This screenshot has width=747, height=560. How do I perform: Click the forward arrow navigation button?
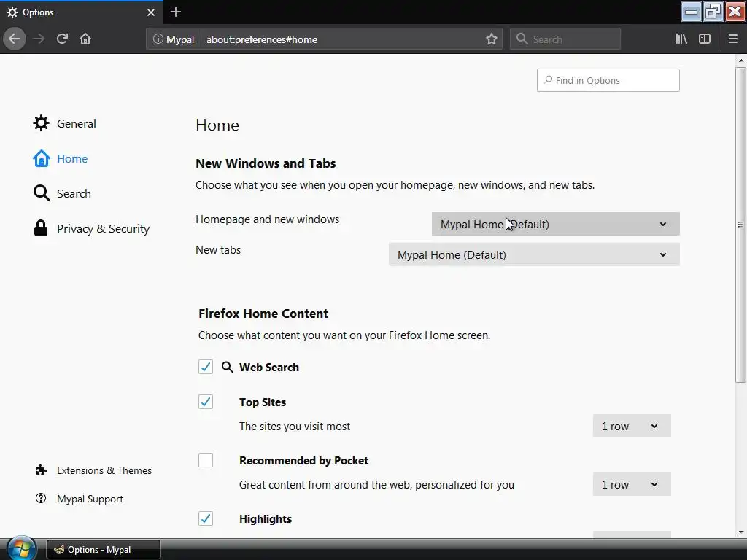[x=39, y=39]
